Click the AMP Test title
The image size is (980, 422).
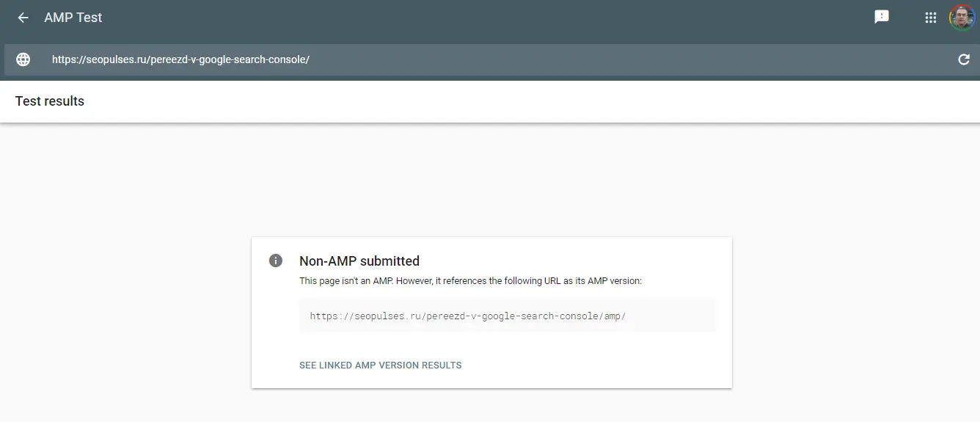coord(73,18)
